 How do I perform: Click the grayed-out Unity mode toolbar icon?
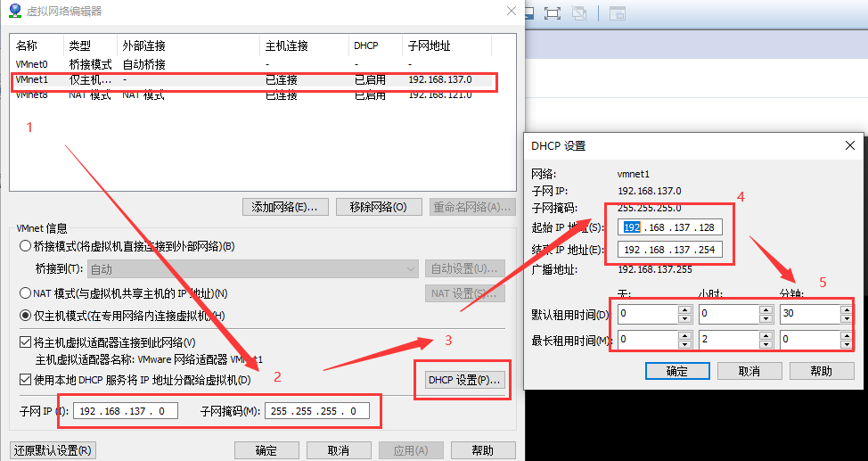[x=579, y=13]
